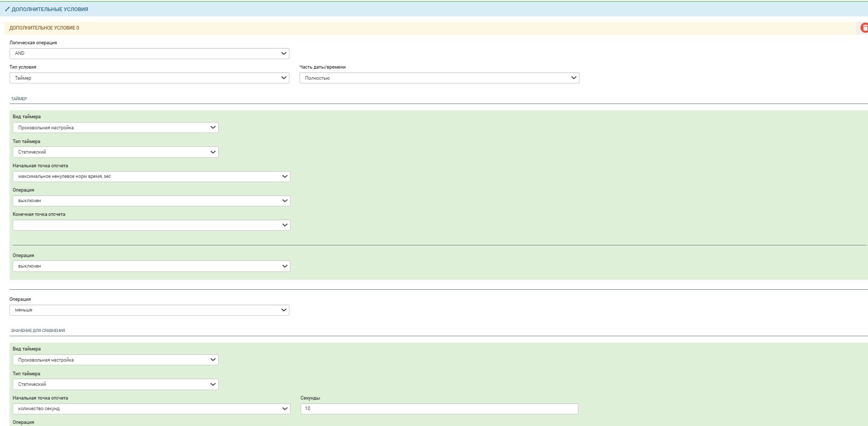Open Тип таймера dropdown under Значение для сравнения
Image resolution: width=868 pixels, height=426 pixels.
point(115,384)
